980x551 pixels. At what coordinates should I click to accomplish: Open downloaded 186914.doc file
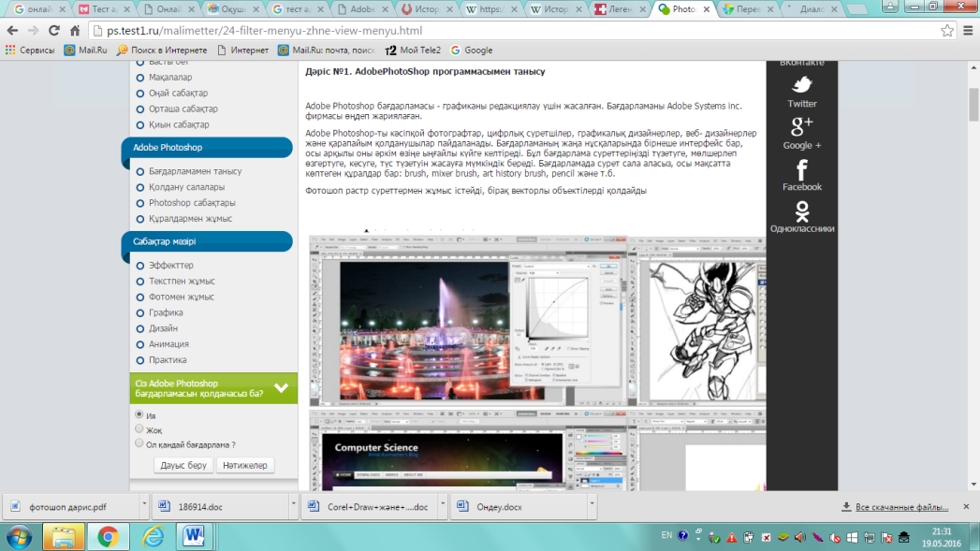coord(200,507)
